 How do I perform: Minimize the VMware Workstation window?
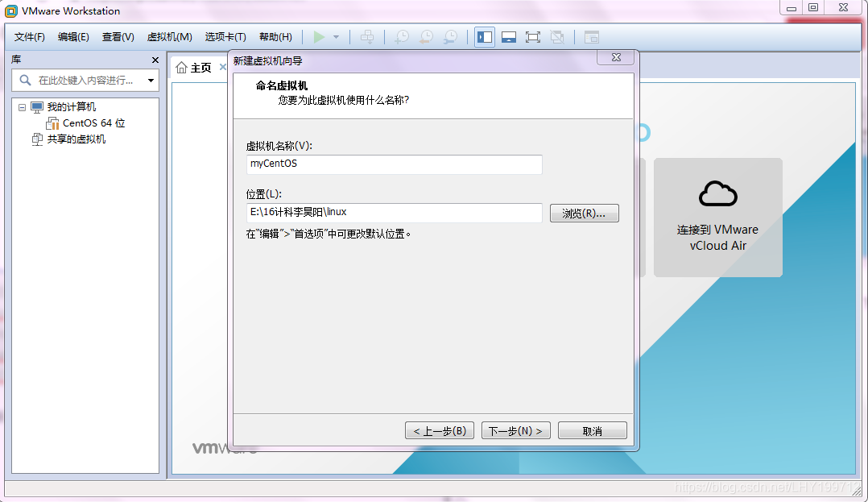[x=792, y=8]
